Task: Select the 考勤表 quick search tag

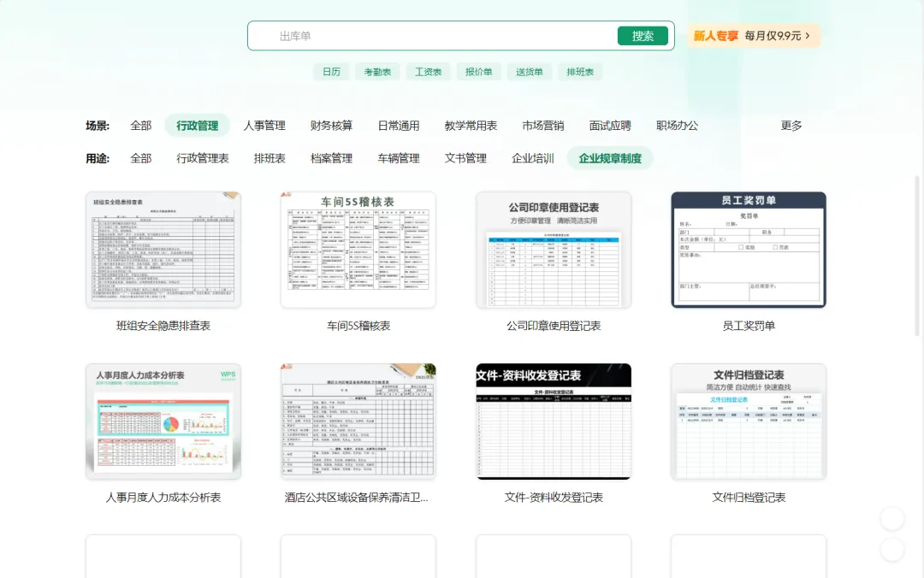Action: pyautogui.click(x=377, y=72)
